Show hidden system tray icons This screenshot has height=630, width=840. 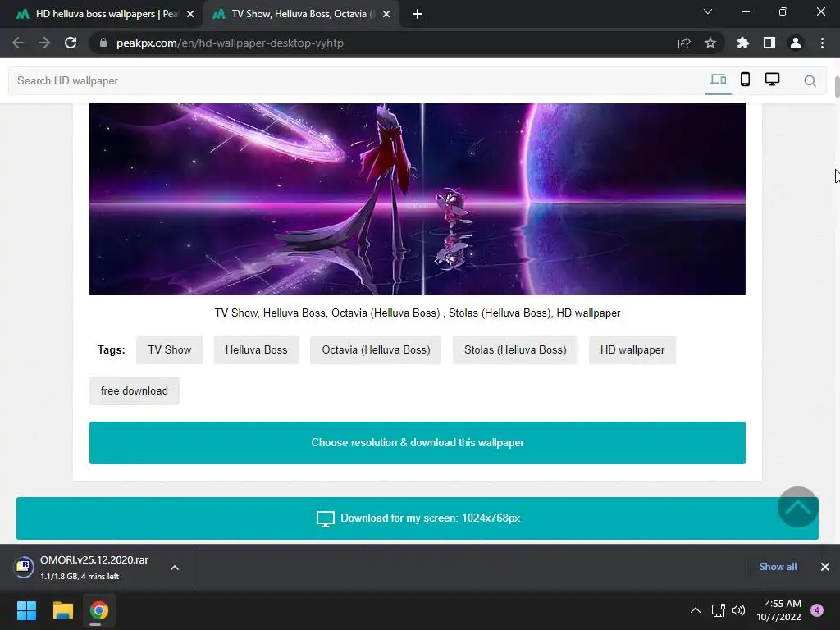[696, 610]
